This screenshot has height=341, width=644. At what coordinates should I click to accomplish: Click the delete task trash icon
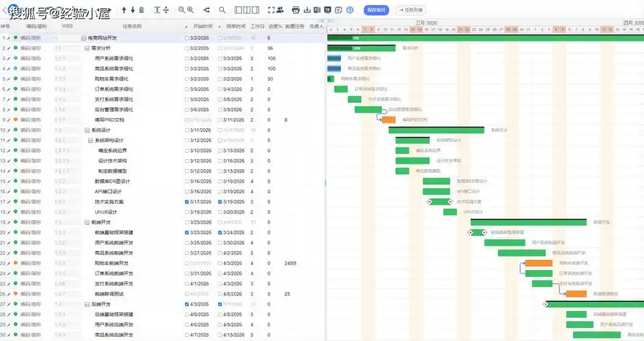point(141,10)
